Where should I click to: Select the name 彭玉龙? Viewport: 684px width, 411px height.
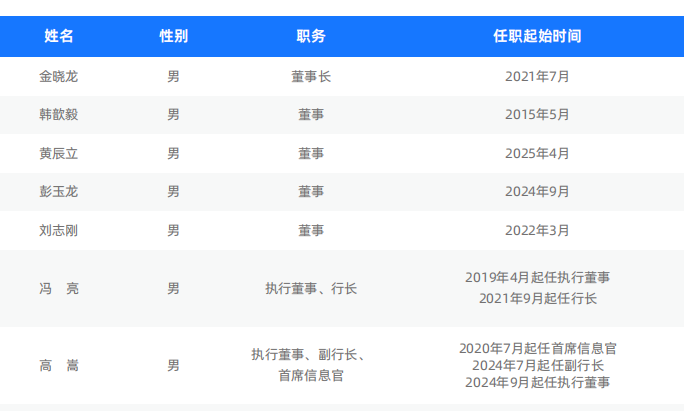tap(58, 191)
